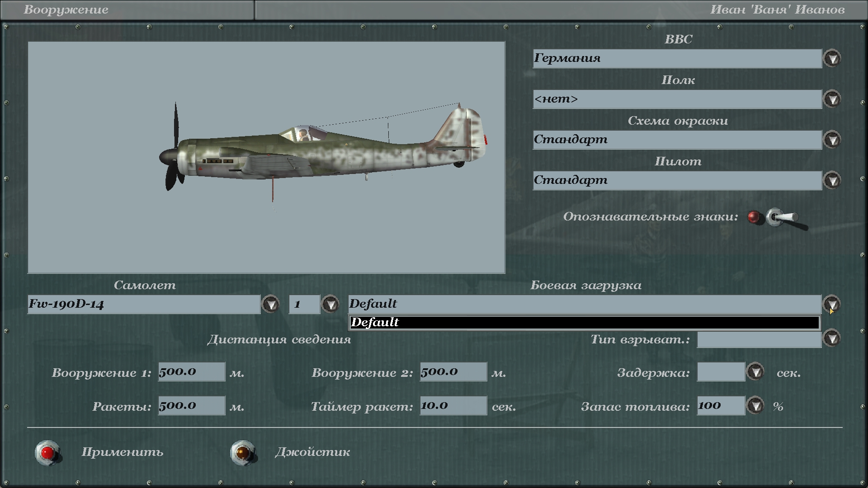This screenshot has height=488, width=868.
Task: Click the Применить text label
Action: point(122,452)
